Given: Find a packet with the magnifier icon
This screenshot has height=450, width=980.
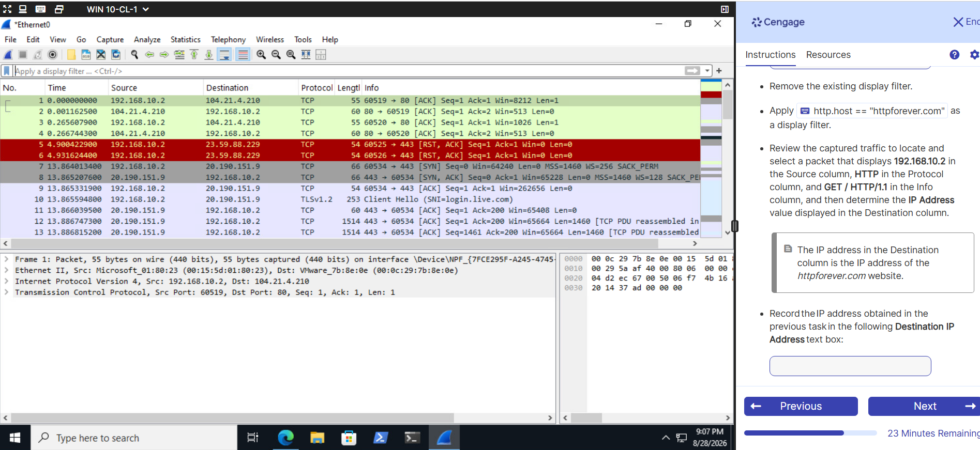Looking at the screenshot, I should tap(135, 55).
